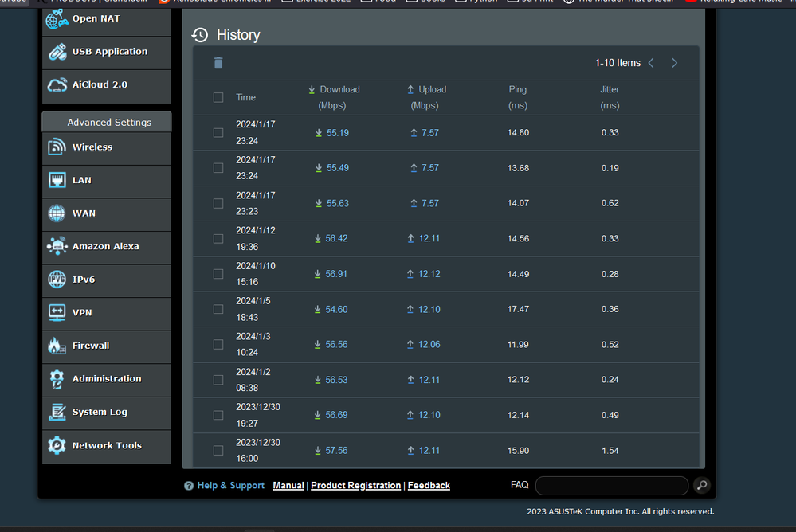
Task: Open the Network Tools icon
Action: 57,445
